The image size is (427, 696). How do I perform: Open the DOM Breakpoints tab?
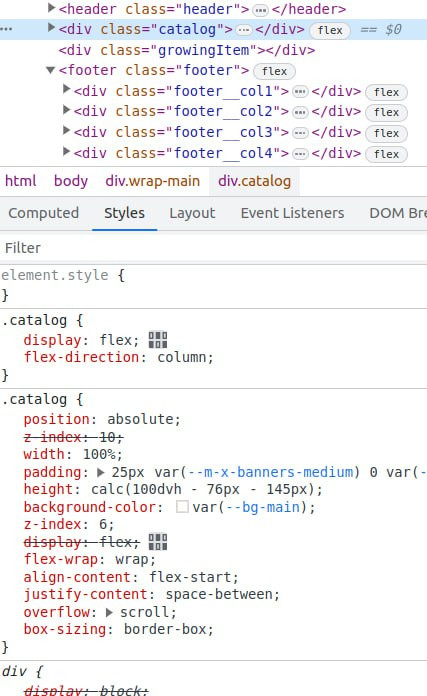[x=398, y=213]
